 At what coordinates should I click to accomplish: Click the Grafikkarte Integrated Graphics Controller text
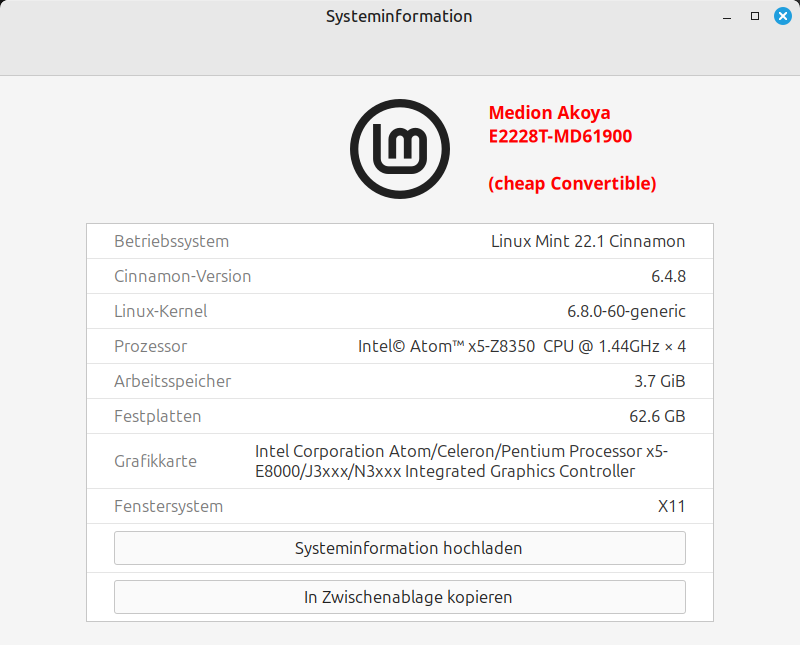click(x=461, y=461)
